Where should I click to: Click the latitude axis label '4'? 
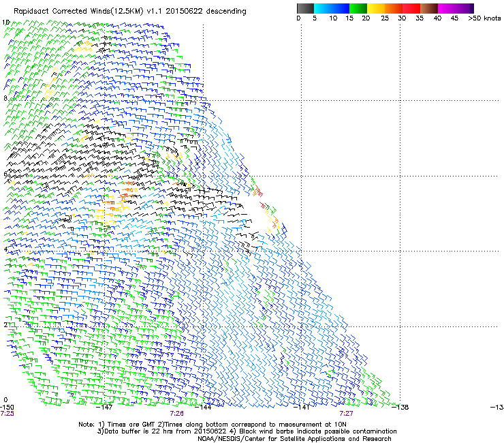click(5, 249)
